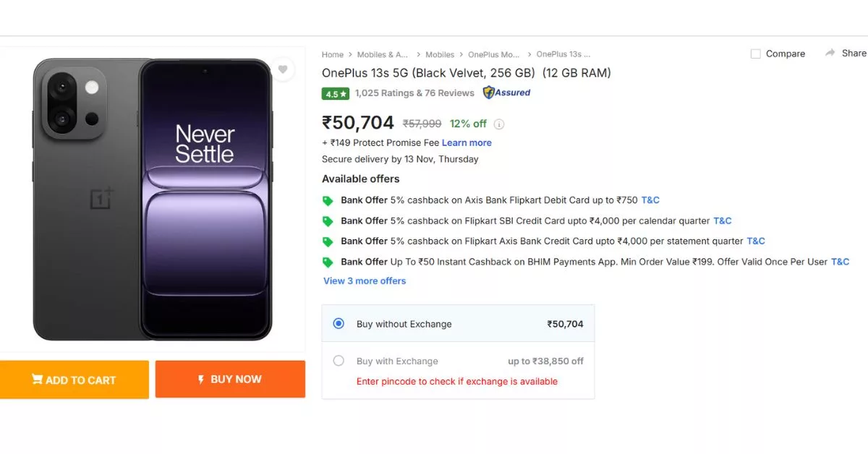Navigate to Home via the breadcrumb
Screen dimensions: 868x454
click(x=332, y=54)
